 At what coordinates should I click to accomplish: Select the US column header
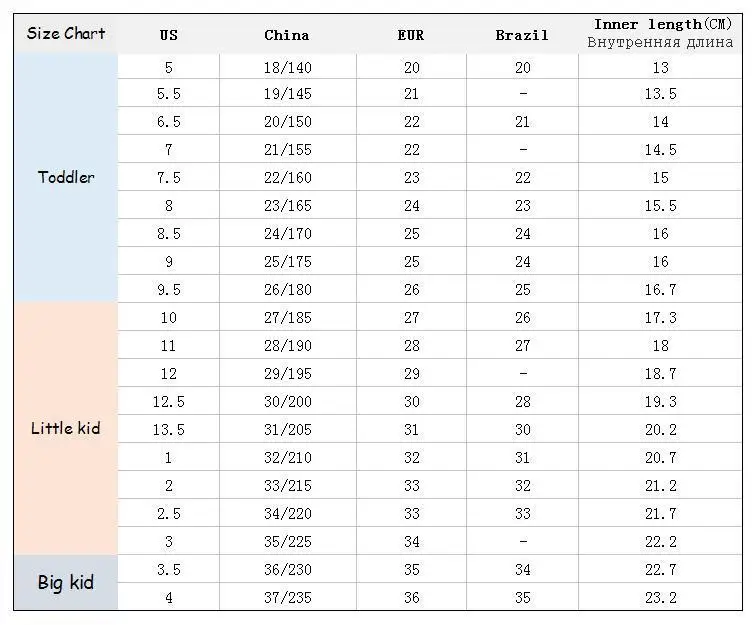(x=168, y=35)
